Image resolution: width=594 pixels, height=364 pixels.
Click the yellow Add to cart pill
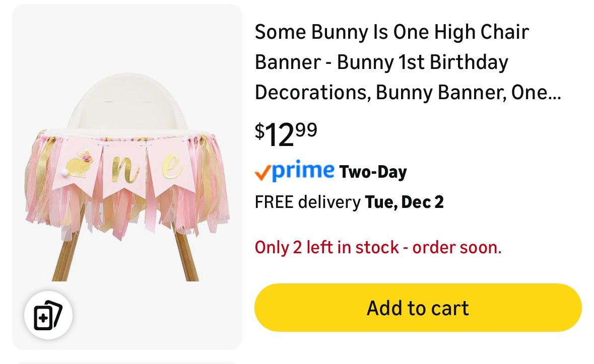[x=417, y=308]
